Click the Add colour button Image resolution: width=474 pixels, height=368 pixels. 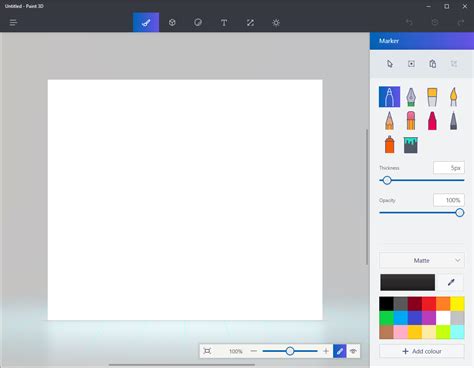(x=422, y=351)
